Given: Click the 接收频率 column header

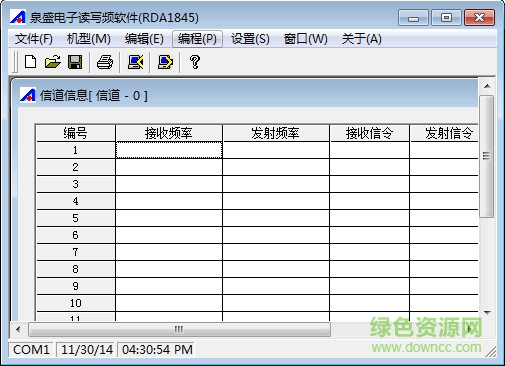Looking at the screenshot, I should coord(169,133).
